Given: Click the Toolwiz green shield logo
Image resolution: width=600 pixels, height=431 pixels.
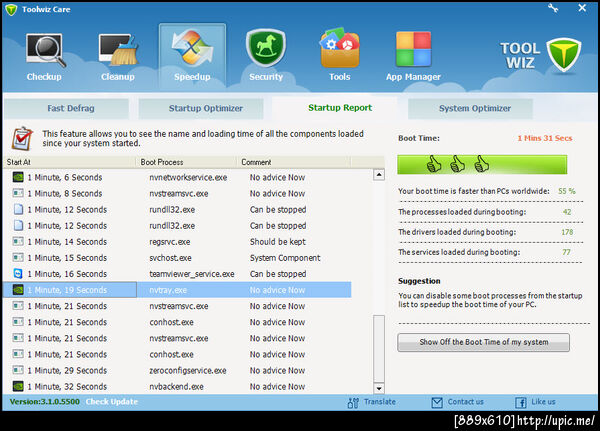Looking at the screenshot, I should coord(564,55).
